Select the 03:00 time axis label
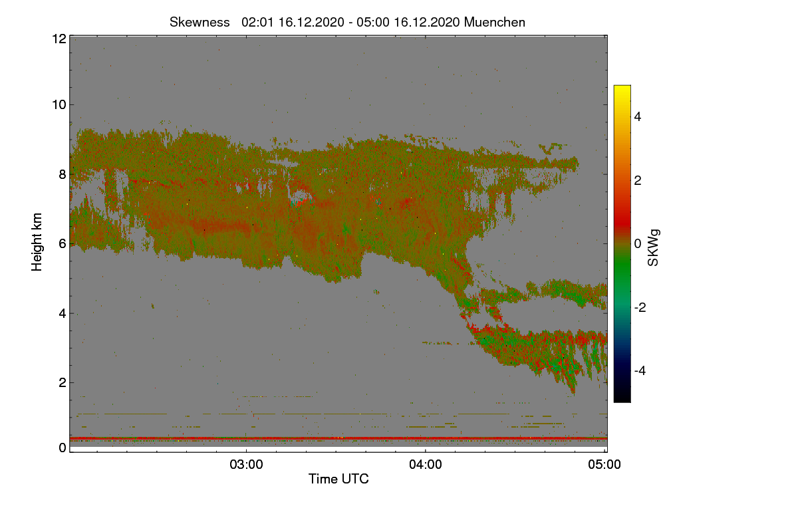 (247, 464)
